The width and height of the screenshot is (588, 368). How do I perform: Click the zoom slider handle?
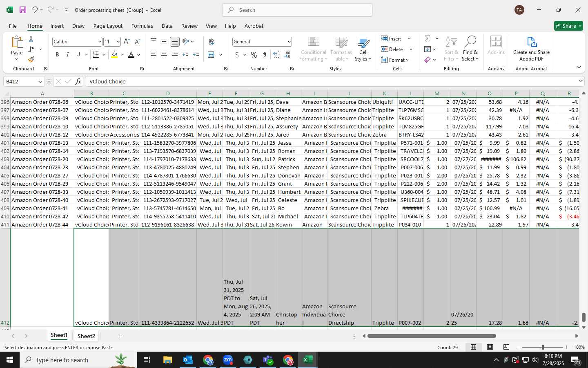(x=543, y=347)
